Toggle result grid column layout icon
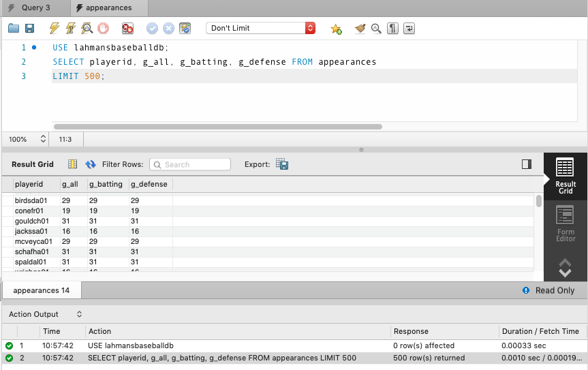 pyautogui.click(x=72, y=164)
